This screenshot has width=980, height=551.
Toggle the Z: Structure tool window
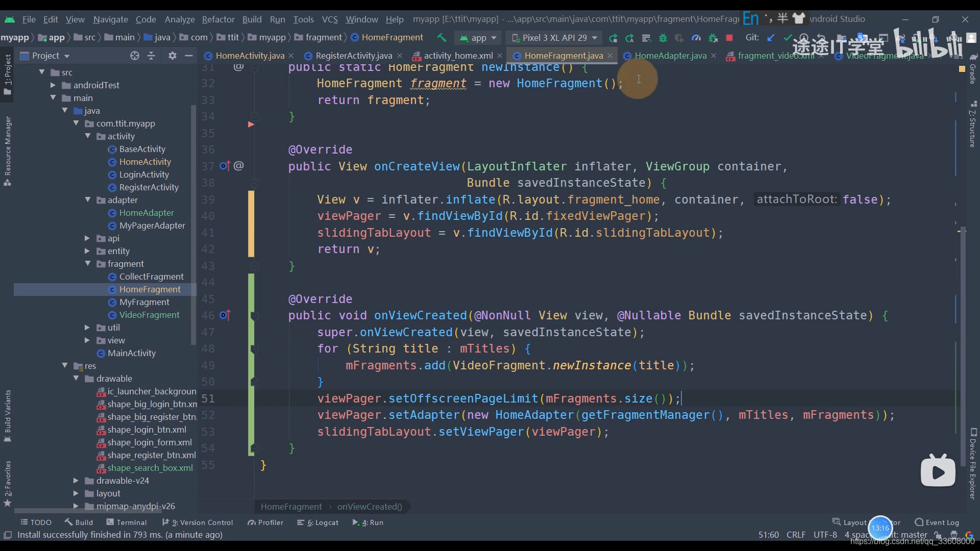(973, 124)
